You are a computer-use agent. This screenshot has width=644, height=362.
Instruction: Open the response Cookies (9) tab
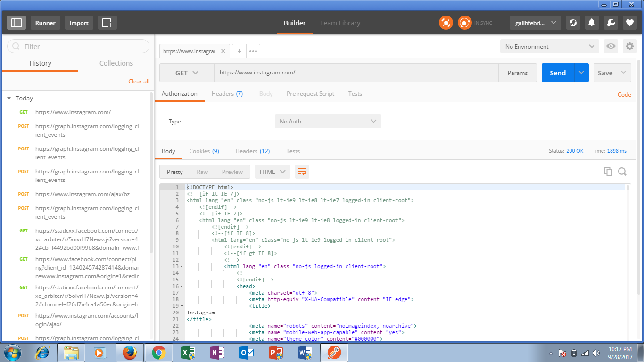204,151
